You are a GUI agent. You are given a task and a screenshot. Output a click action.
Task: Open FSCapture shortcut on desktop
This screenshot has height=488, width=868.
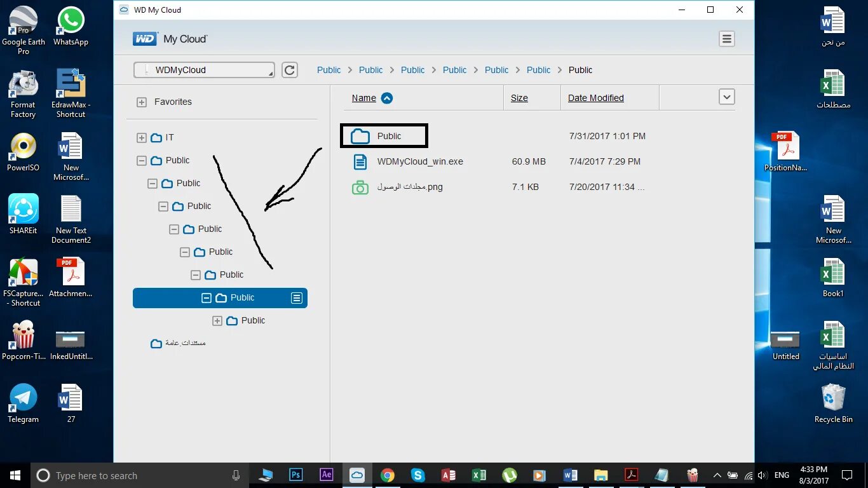24,282
